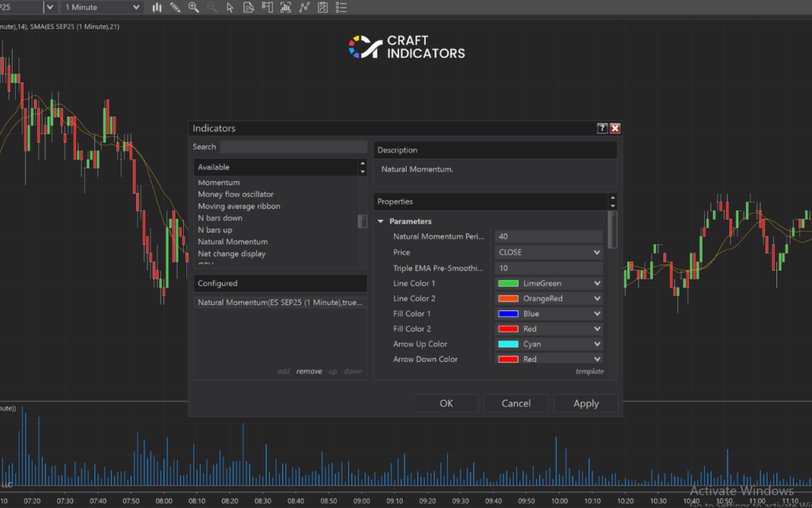Select the drawing tools pencil icon
812x508 pixels.
tap(175, 7)
